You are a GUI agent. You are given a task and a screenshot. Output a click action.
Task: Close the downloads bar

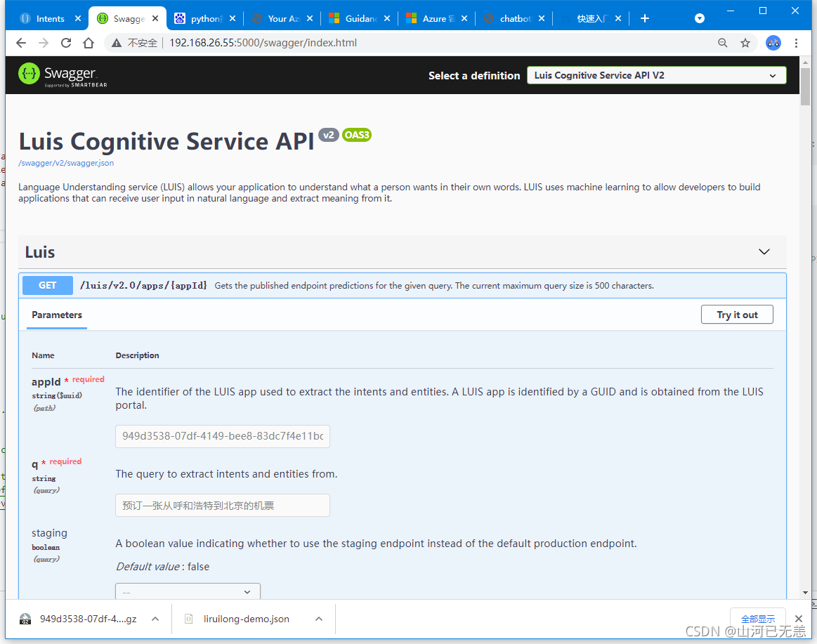[799, 619]
